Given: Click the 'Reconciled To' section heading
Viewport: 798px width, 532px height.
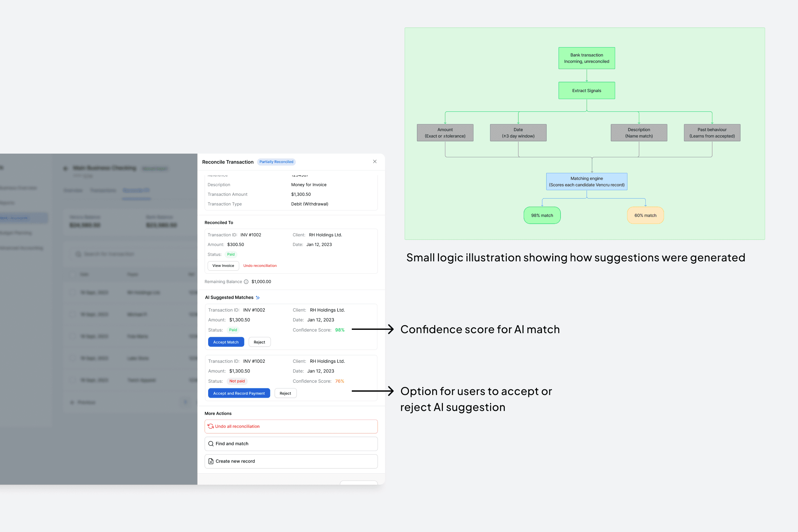Looking at the screenshot, I should pos(219,222).
